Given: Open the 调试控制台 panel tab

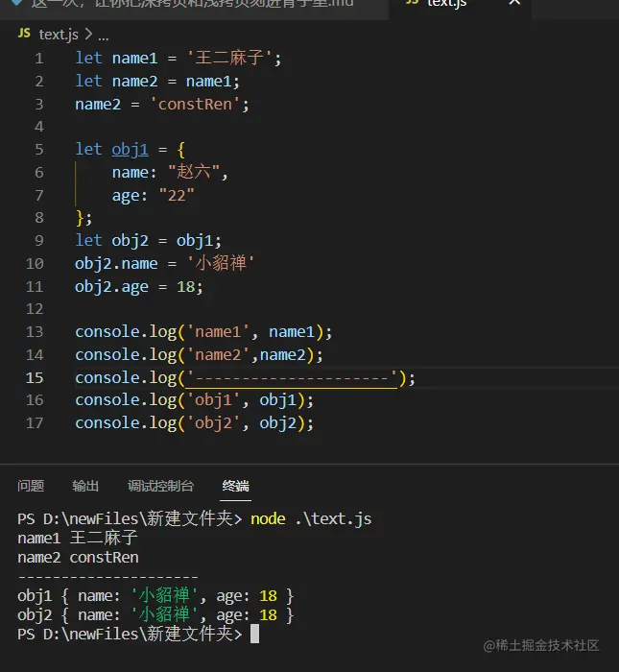Looking at the screenshot, I should point(160,486).
